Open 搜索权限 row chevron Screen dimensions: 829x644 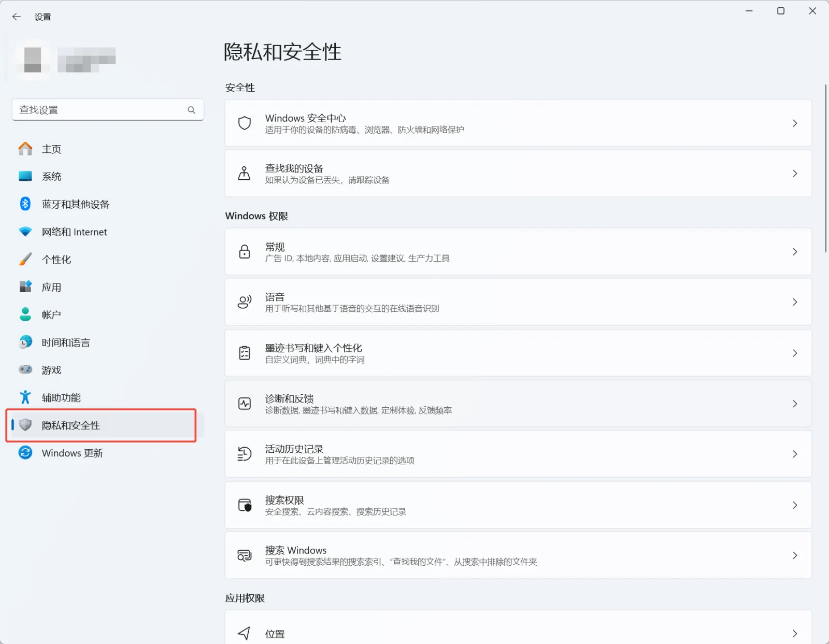point(795,505)
